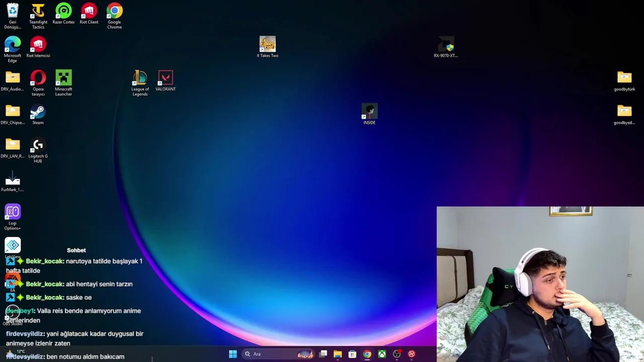Select the DRV_Chipset folder
644x362 pixels.
tap(13, 115)
